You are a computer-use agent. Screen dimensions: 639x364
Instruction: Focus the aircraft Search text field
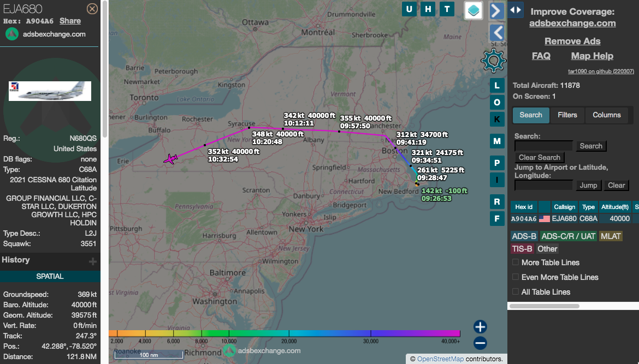click(x=543, y=146)
